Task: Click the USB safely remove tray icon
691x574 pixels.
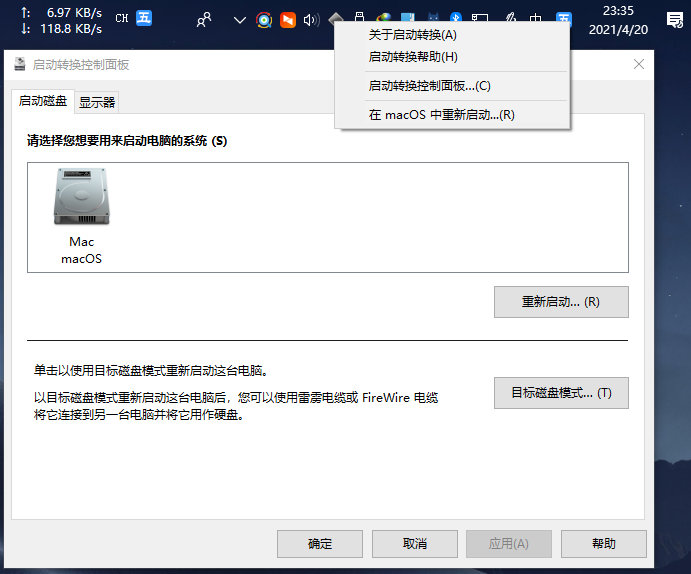Action: 360,17
